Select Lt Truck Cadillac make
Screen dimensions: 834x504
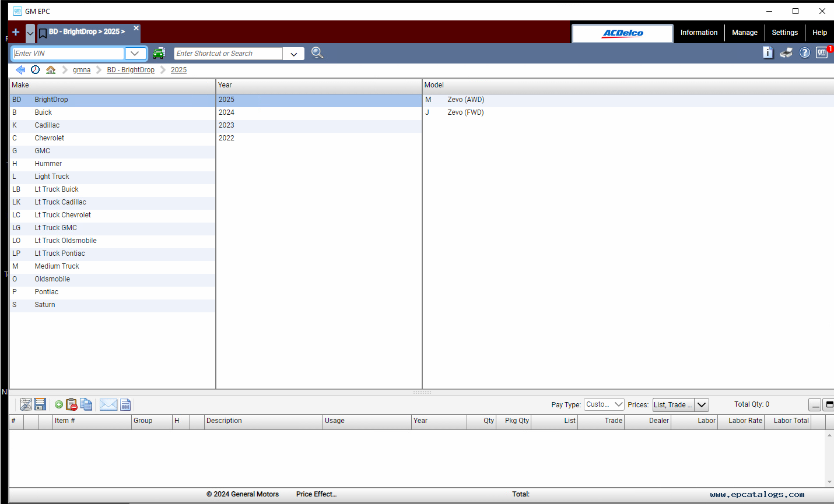coord(113,202)
